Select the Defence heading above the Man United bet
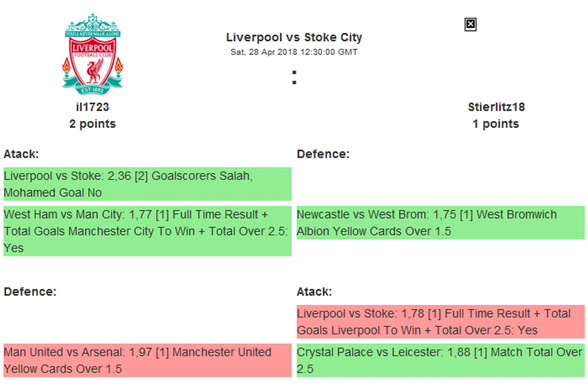 [30, 292]
